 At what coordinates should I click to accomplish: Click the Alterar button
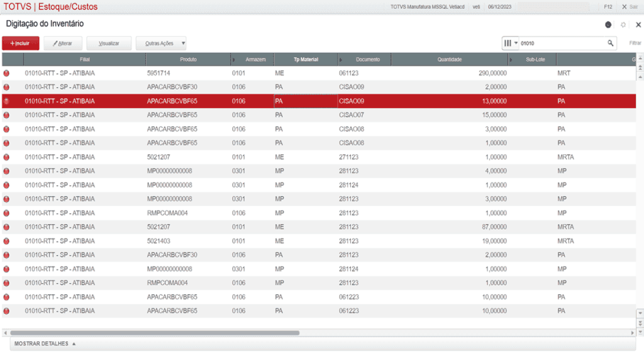(x=63, y=43)
